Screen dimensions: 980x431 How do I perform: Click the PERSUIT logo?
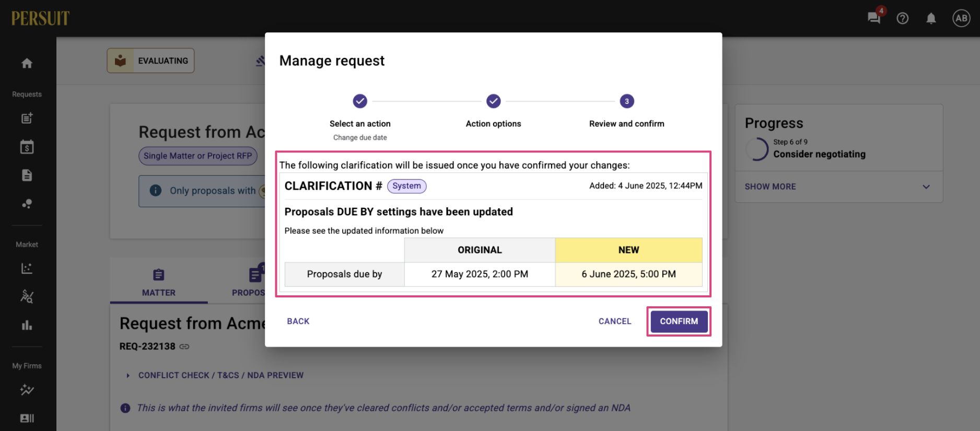[40, 18]
